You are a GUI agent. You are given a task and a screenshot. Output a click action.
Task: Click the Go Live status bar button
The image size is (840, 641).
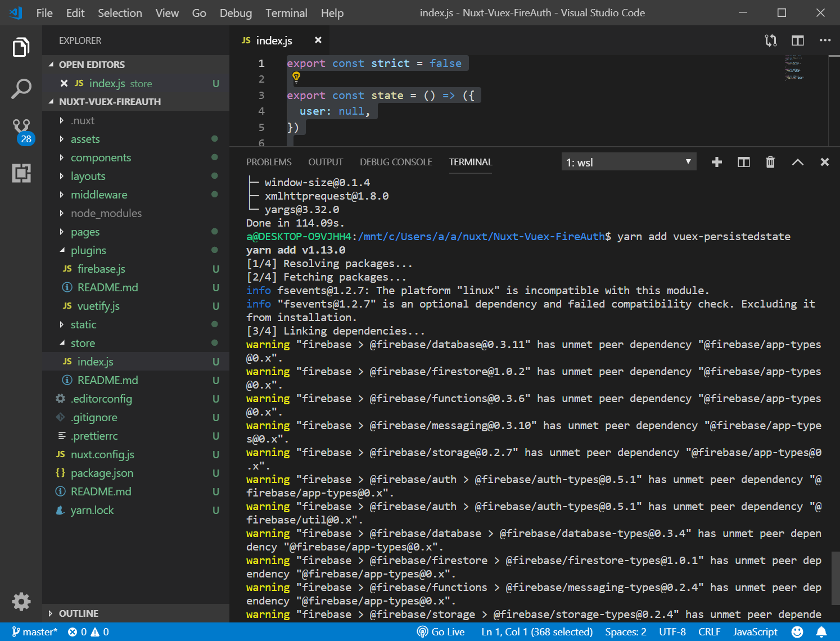(x=441, y=632)
